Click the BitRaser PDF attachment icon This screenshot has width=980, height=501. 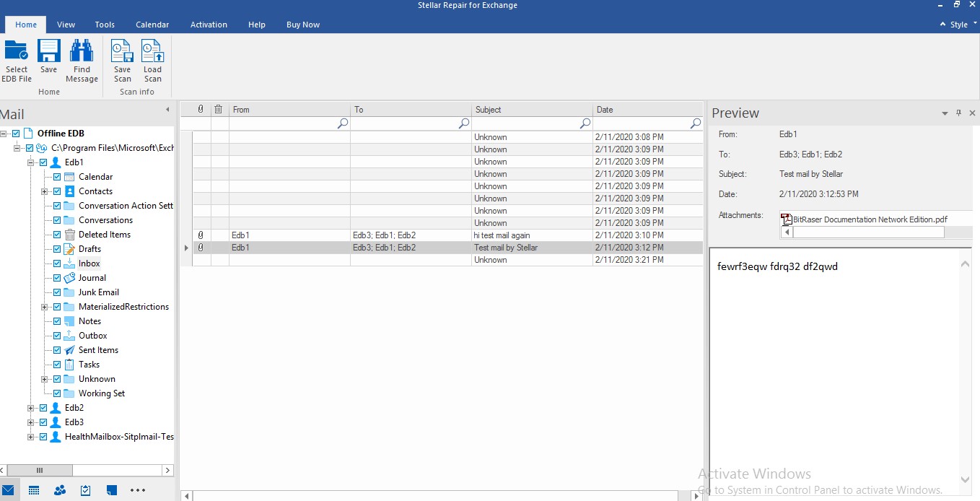787,219
